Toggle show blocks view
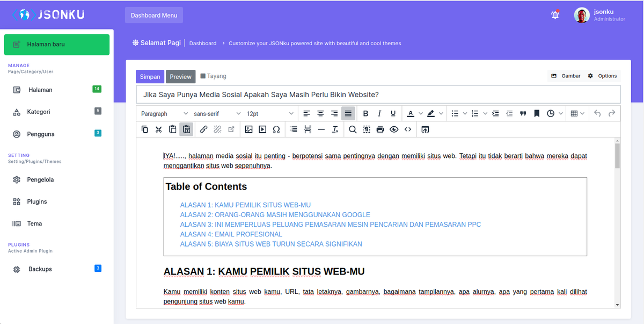The image size is (644, 324). pyautogui.click(x=367, y=129)
